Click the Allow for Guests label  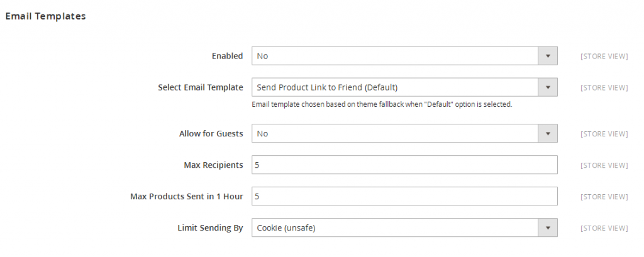211,134
